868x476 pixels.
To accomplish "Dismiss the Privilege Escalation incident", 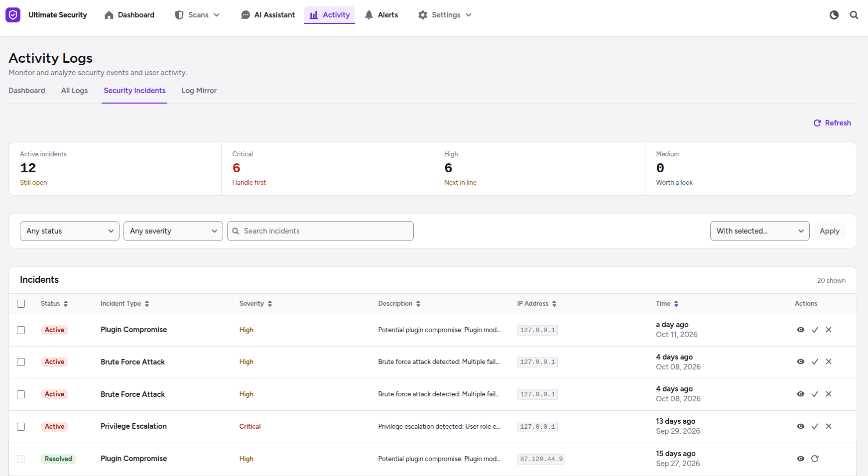I will point(829,426).
